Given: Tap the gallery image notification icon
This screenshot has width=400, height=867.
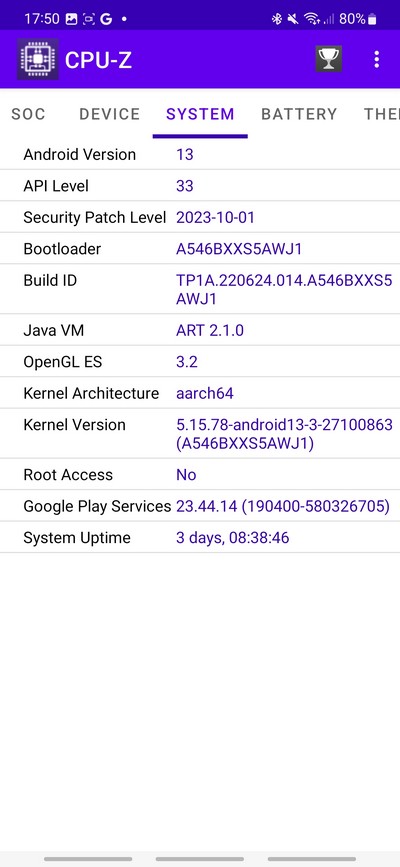Looking at the screenshot, I should point(71,19).
